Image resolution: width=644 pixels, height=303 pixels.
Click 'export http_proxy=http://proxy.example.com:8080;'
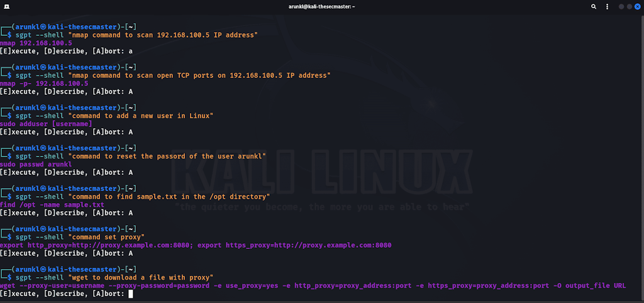coord(97,245)
